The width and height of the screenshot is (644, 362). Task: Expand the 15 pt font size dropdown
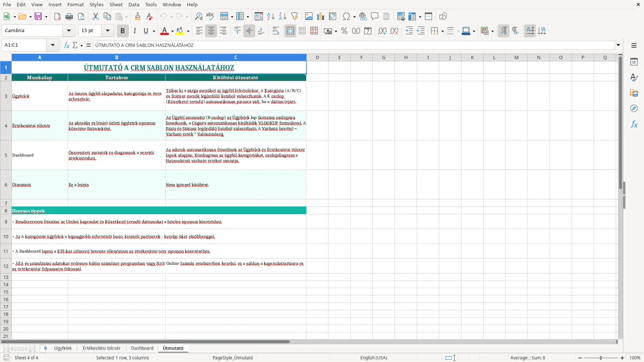(x=108, y=31)
